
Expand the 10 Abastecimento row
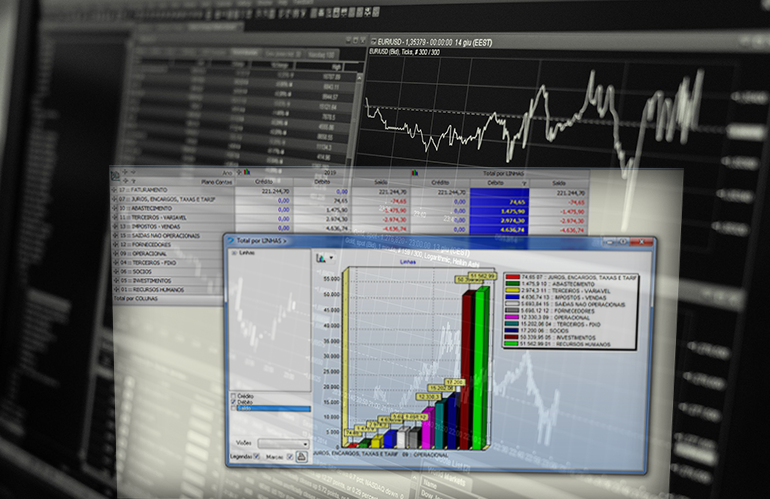click(116, 208)
